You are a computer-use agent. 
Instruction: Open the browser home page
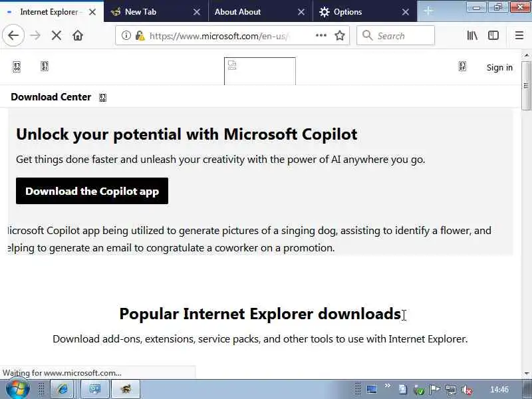pos(78,35)
